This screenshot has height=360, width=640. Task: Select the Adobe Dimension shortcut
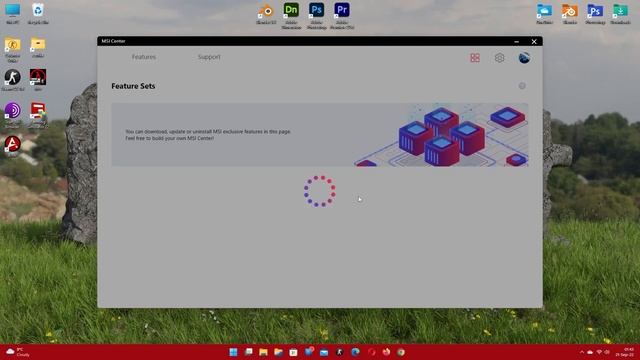click(x=291, y=16)
